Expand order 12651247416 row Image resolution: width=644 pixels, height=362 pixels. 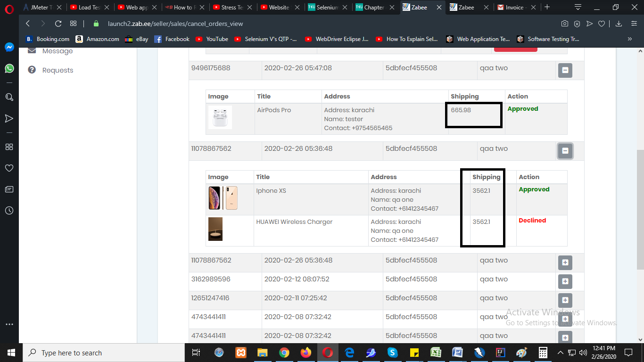coord(565,301)
